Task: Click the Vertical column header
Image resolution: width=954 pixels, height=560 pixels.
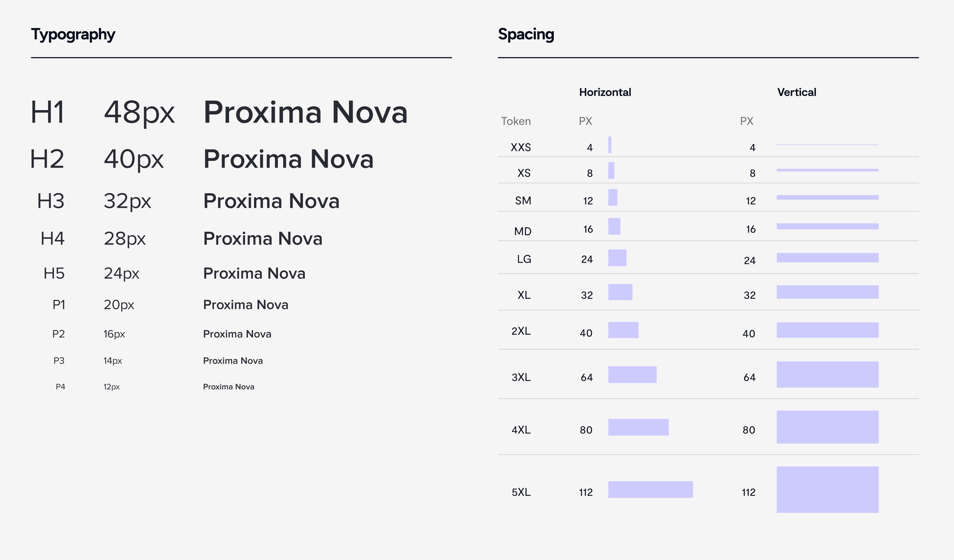Action: pyautogui.click(x=796, y=92)
